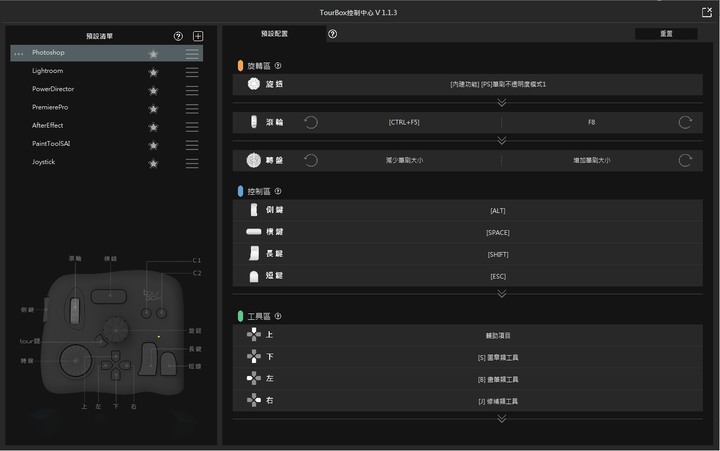The width and height of the screenshot is (720, 451).
Task: Click the D-pad icon for 左 row
Action: coord(253,378)
